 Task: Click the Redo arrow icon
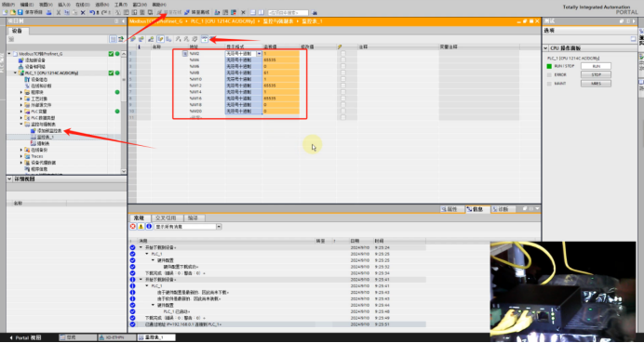[x=104, y=12]
